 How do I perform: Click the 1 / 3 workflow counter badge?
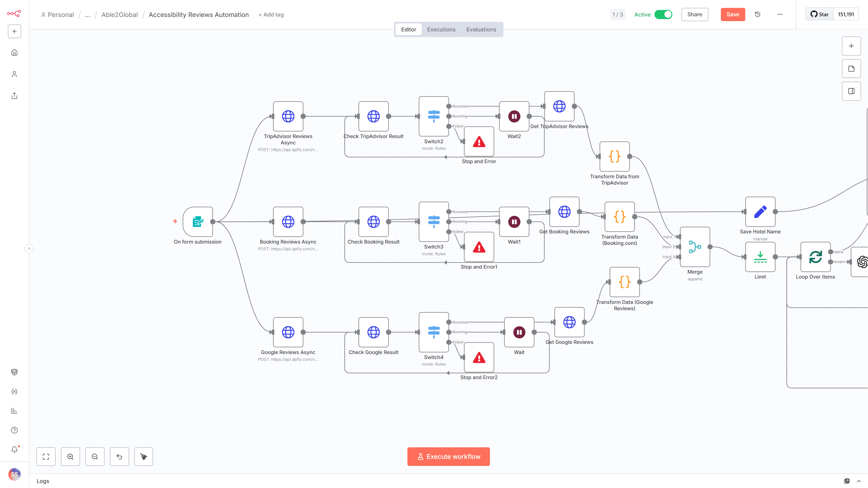(618, 14)
